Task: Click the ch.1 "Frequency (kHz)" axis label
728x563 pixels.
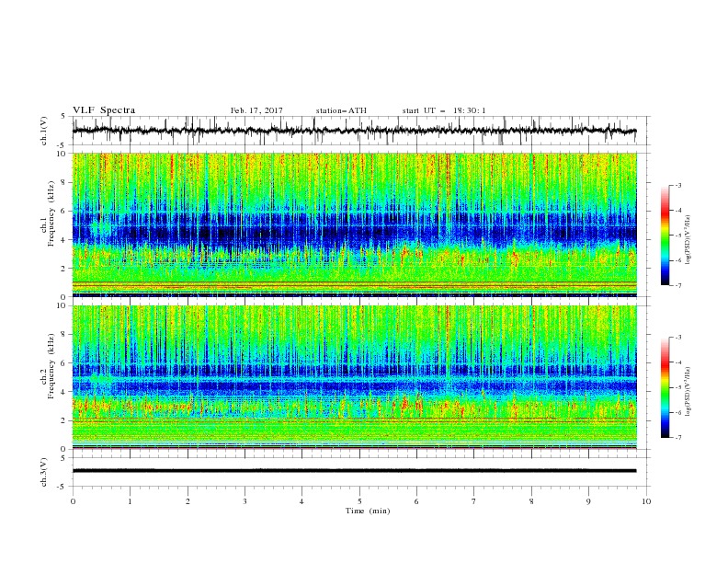Action: tap(51, 213)
